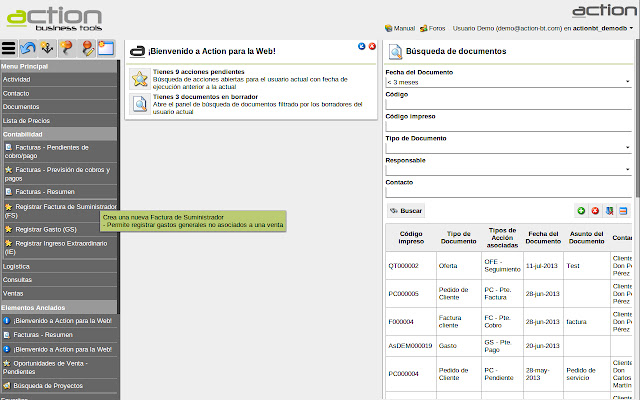Click the document magnifier icon for drafts
This screenshot has height=400, width=640.
[x=140, y=104]
